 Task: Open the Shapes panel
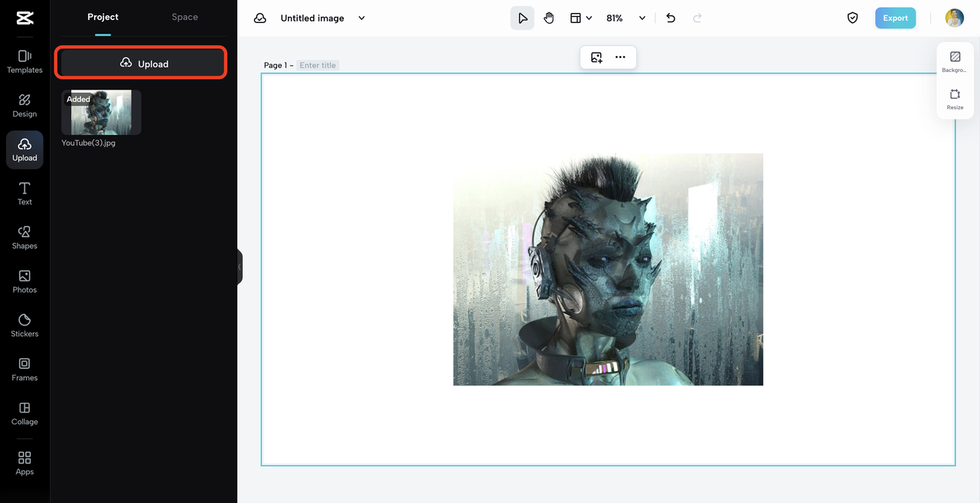[x=24, y=237]
